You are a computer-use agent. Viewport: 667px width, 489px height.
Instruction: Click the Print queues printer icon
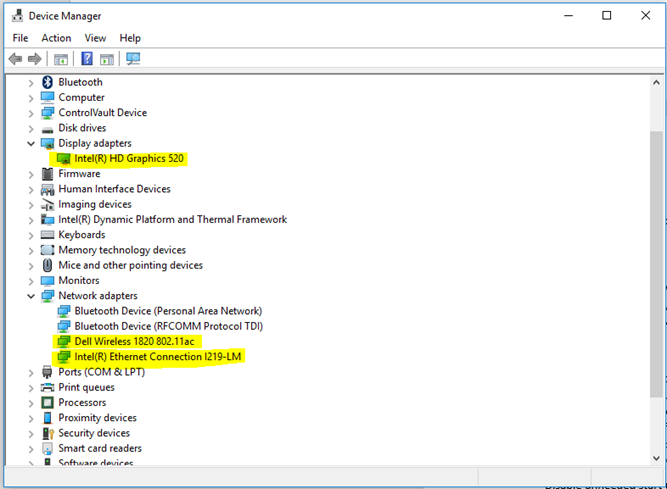[47, 387]
